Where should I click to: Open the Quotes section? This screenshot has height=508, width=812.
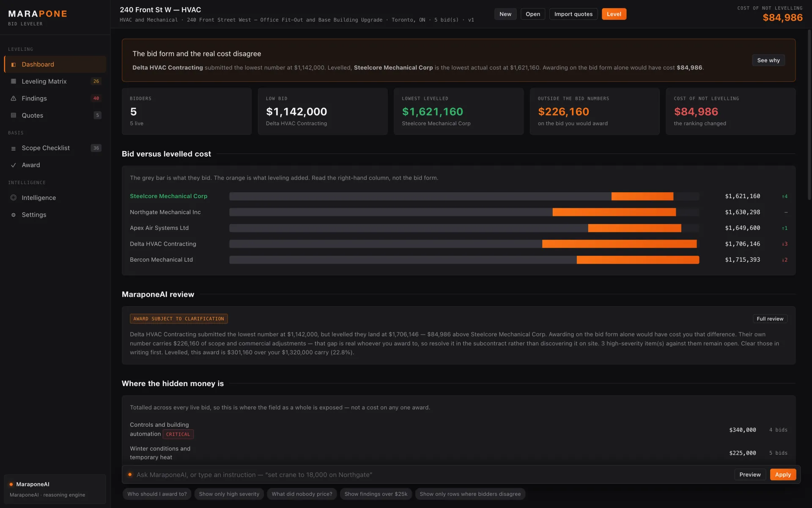click(55, 115)
